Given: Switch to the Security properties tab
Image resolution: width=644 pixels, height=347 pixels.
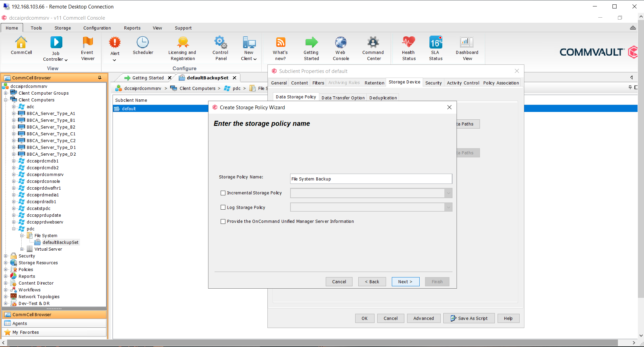Looking at the screenshot, I should click(x=433, y=83).
